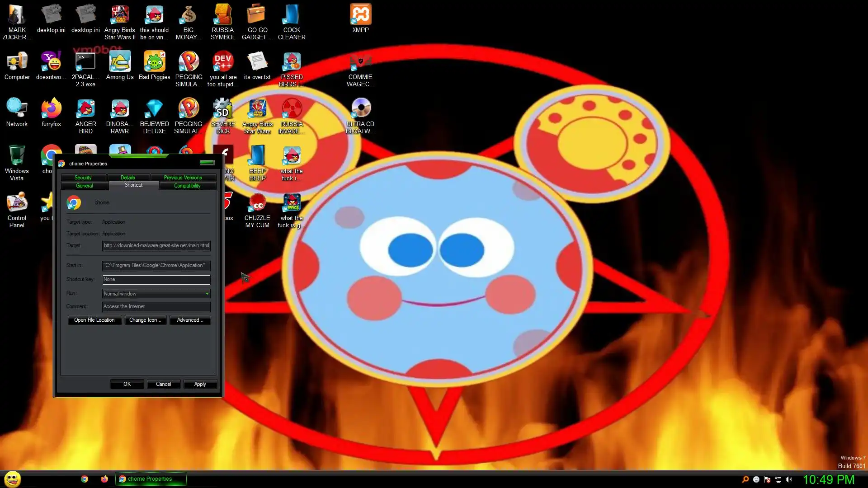Open the Control Panel icon
This screenshot has height=488, width=868.
pyautogui.click(x=17, y=203)
